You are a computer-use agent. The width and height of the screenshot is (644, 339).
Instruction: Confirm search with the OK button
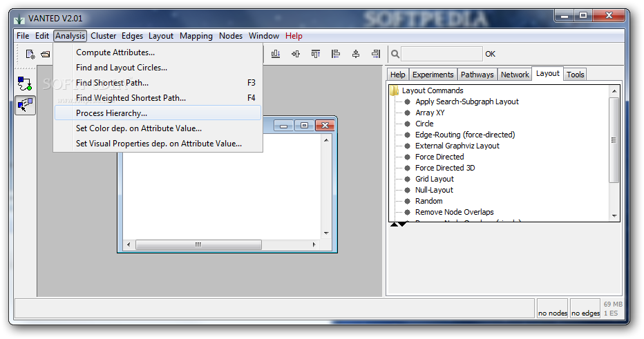coord(490,54)
